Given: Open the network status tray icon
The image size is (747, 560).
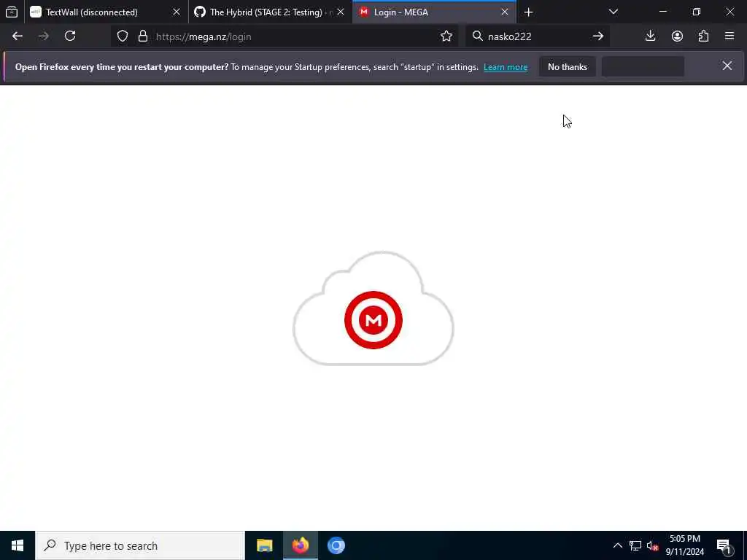Looking at the screenshot, I should 635,545.
